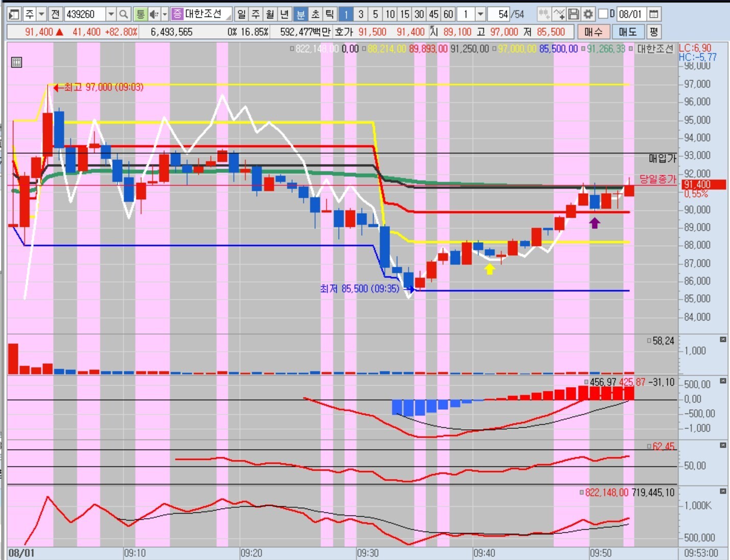Close the volume sub-panel
Image resolution: width=730 pixels, height=560 pixels.
click(x=723, y=339)
